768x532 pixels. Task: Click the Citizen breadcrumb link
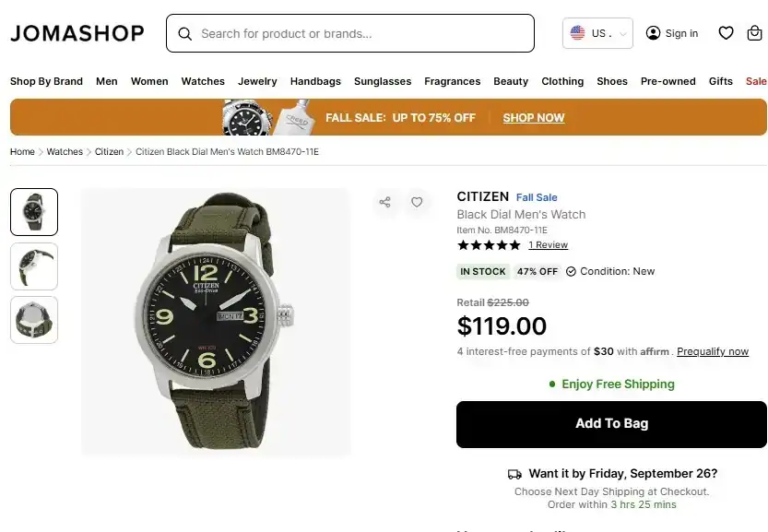point(109,151)
